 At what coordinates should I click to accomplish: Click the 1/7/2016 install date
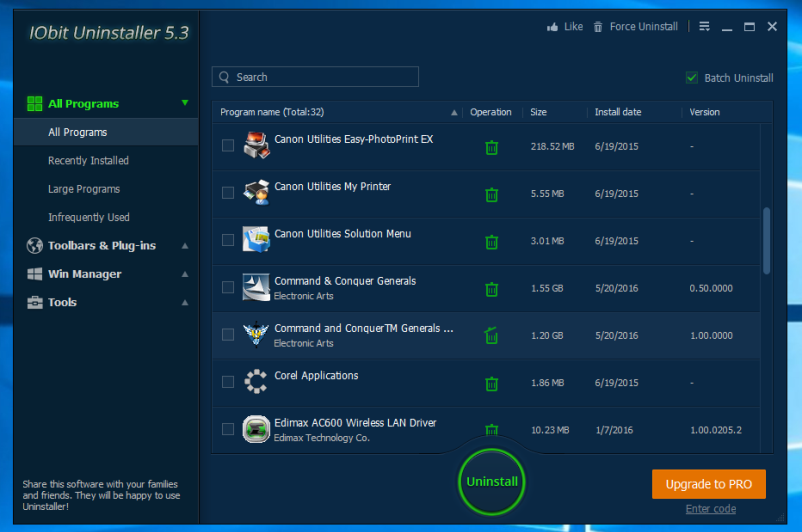pos(614,430)
